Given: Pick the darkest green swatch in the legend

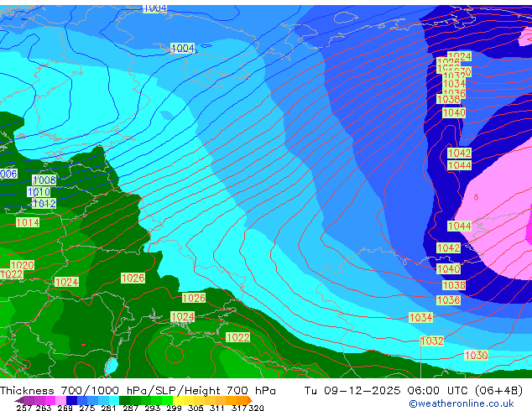Looking at the screenshot, I should (x=124, y=400).
